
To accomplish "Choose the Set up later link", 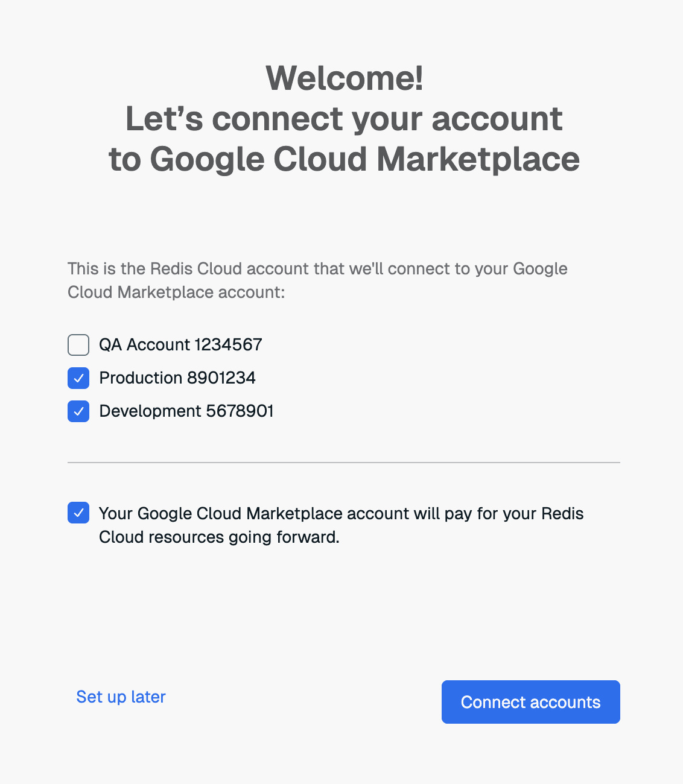I will [121, 697].
